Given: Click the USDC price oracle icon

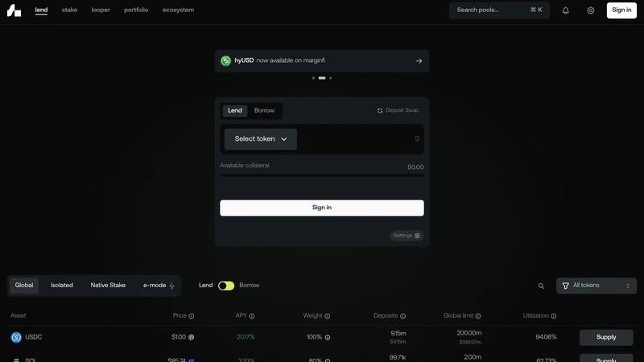Looking at the screenshot, I should click(192, 337).
